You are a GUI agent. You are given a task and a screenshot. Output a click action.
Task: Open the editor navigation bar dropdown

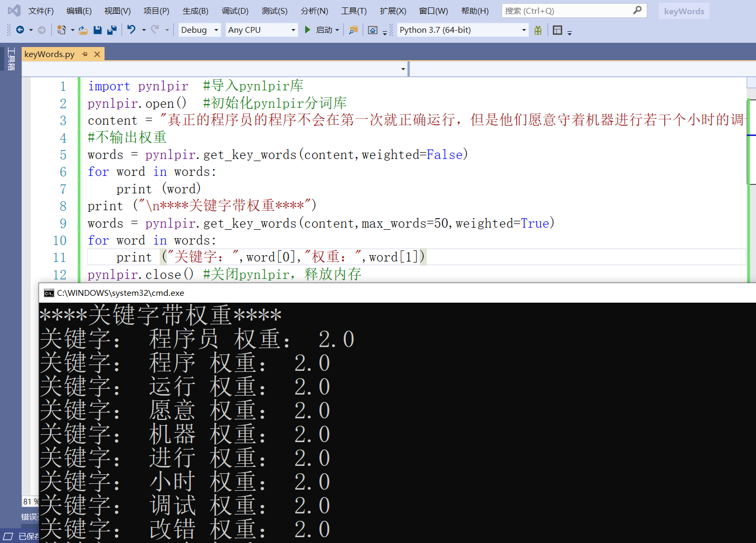pyautogui.click(x=403, y=69)
